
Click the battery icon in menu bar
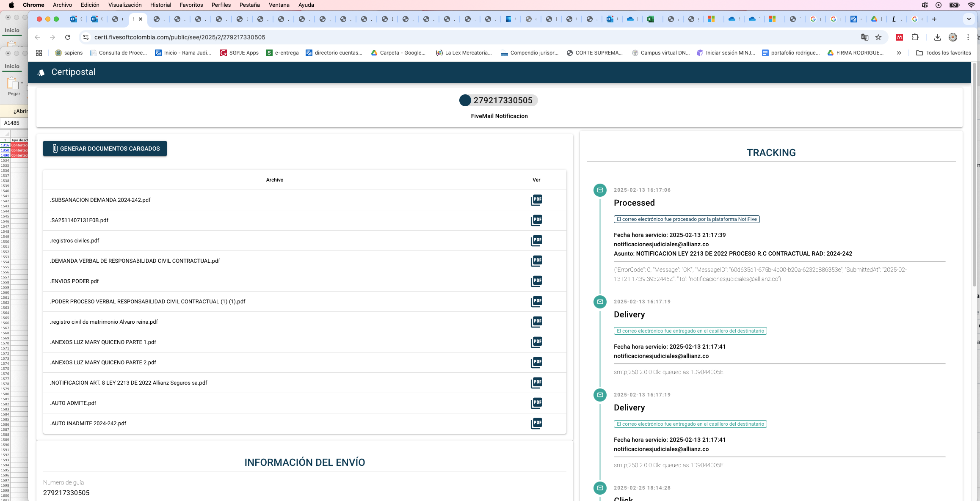pyautogui.click(x=955, y=5)
